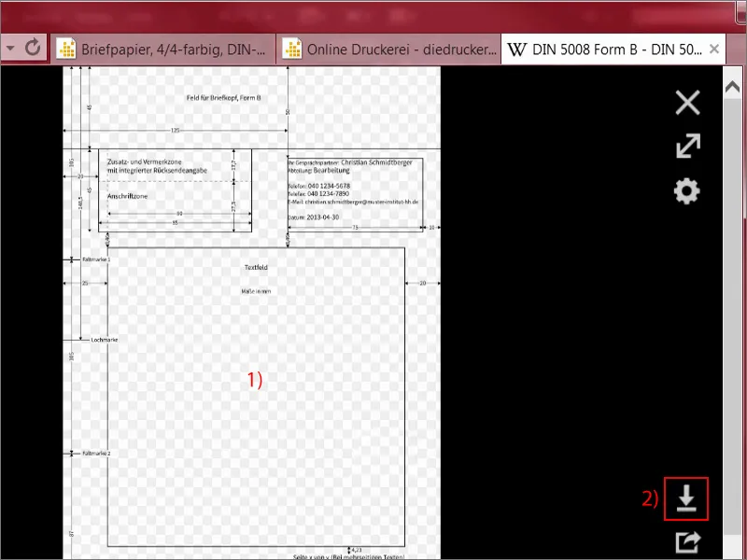This screenshot has height=560, width=747.
Task: Click the DIN 5008 diagram image
Action: tap(251, 313)
